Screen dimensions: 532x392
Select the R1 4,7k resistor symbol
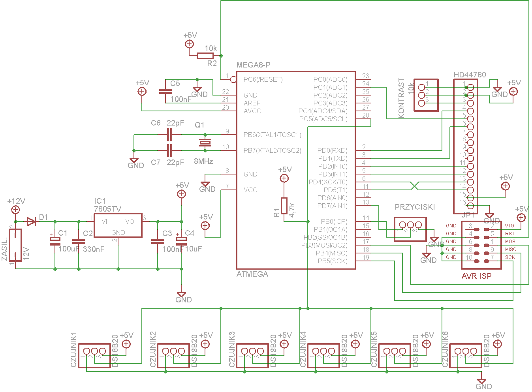[284, 206]
